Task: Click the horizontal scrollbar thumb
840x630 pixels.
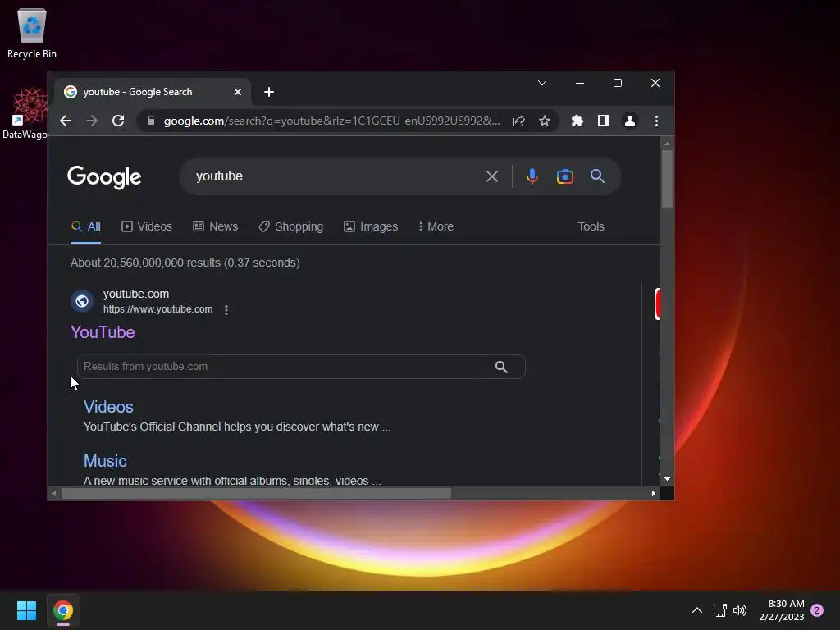Action: click(256, 493)
